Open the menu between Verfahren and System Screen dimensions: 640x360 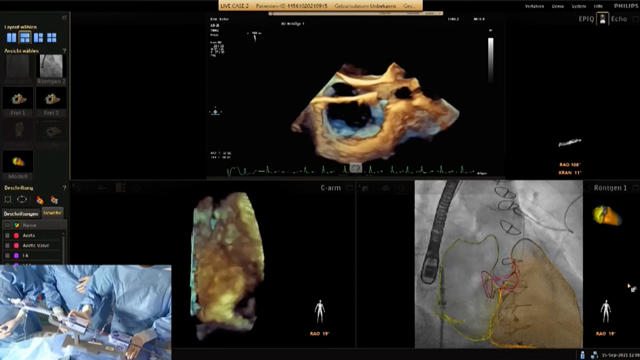click(x=558, y=6)
